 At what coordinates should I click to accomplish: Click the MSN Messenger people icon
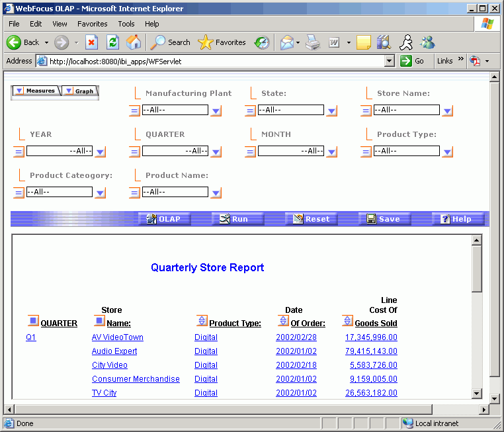pos(427,42)
